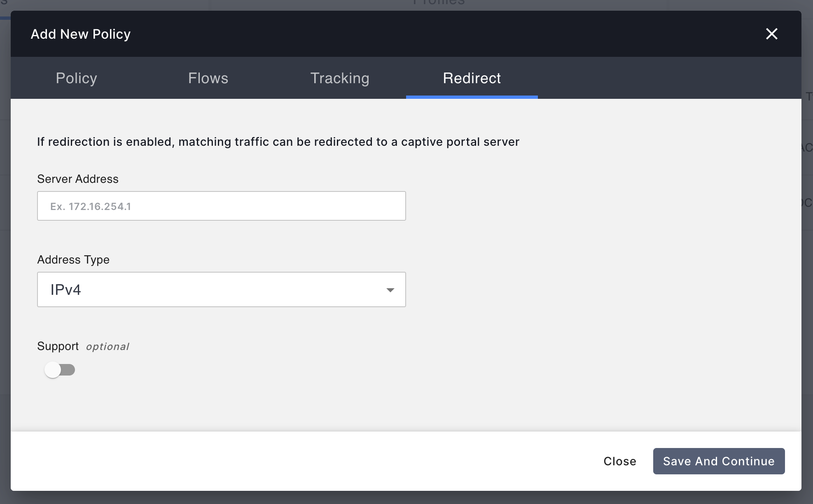
Task: Click the Add New Policy title bar
Action: [x=80, y=34]
